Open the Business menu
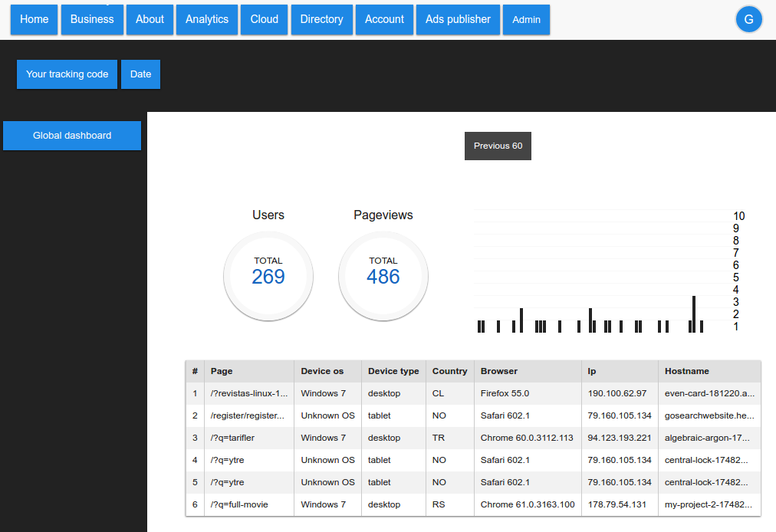The image size is (776, 532). (92, 20)
